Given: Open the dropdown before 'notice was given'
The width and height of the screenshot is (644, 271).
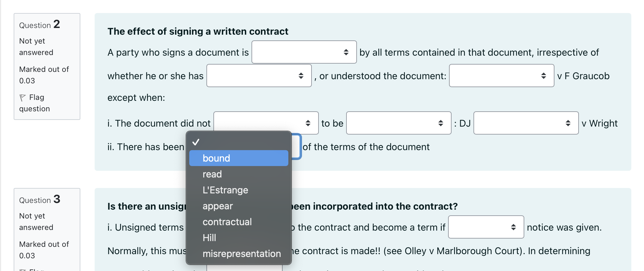Looking at the screenshot, I should coord(486,227).
